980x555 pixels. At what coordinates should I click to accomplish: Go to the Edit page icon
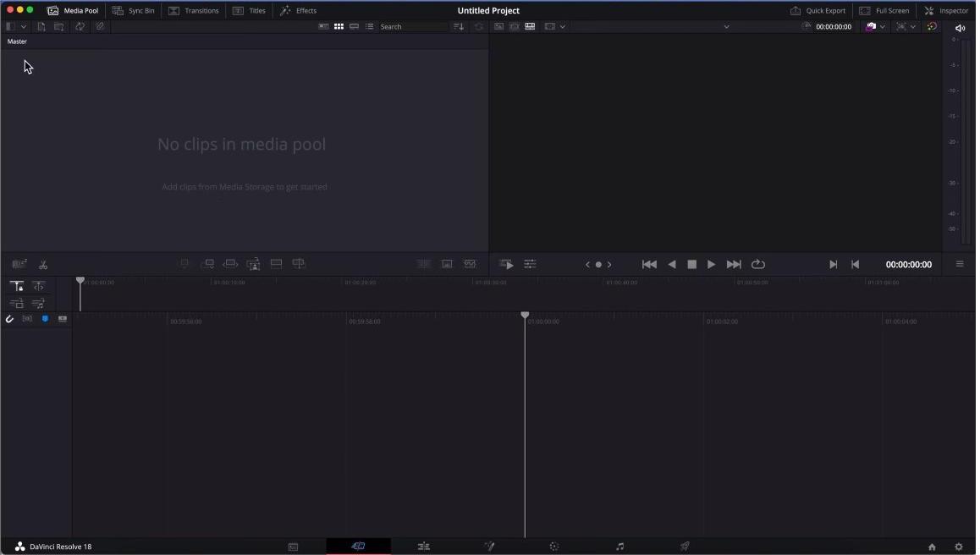pos(424,547)
